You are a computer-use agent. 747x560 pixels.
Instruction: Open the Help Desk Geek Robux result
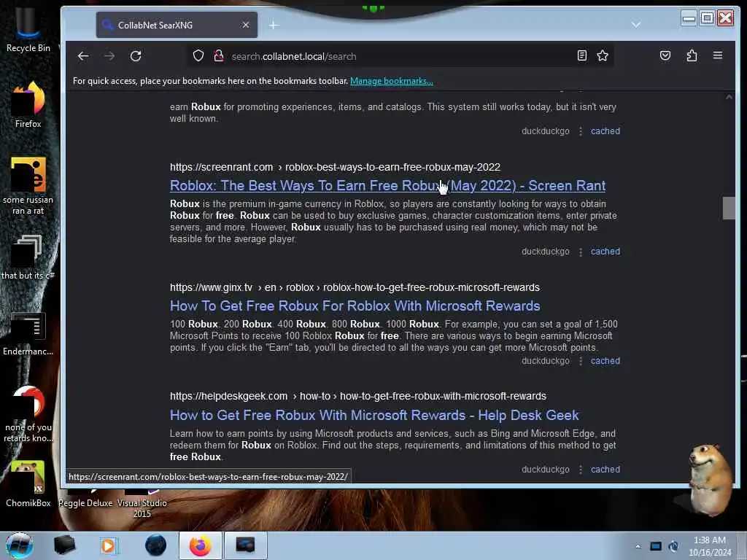(x=374, y=415)
